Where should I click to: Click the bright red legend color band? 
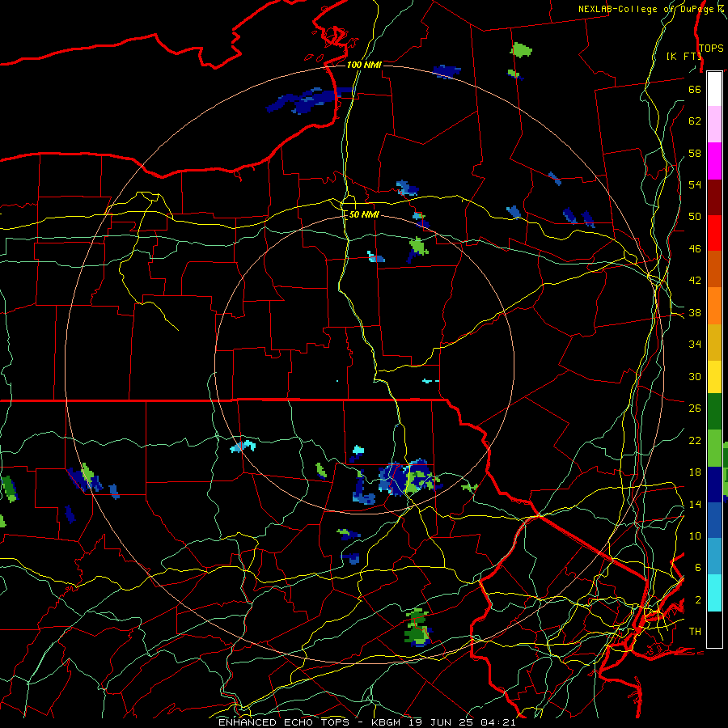(714, 233)
